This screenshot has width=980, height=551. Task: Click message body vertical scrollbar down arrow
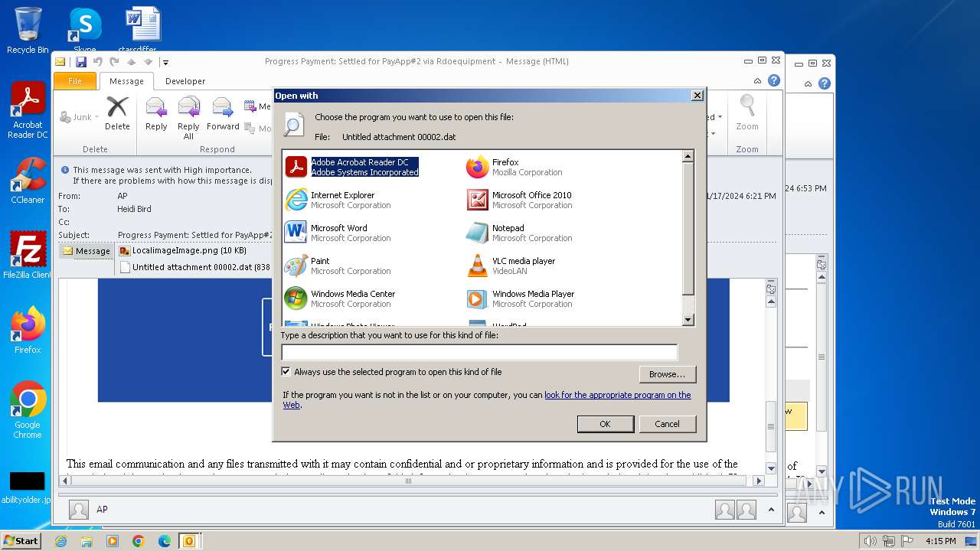(x=771, y=468)
